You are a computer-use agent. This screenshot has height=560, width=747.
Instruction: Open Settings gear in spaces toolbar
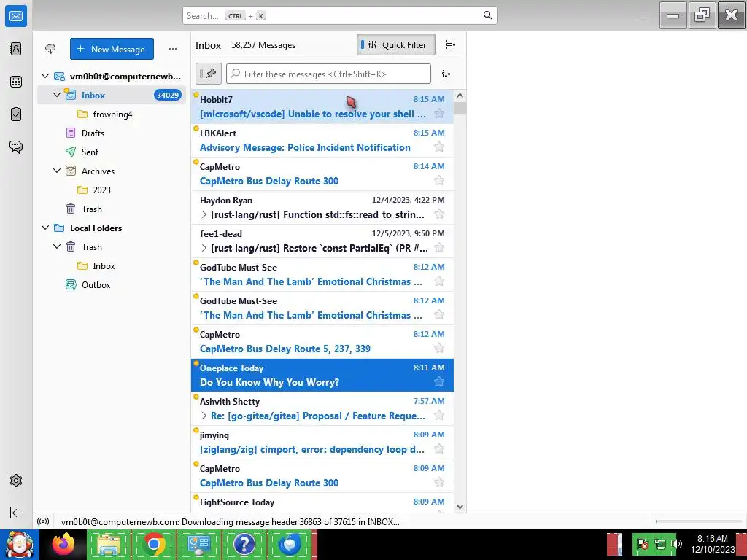tap(16, 481)
